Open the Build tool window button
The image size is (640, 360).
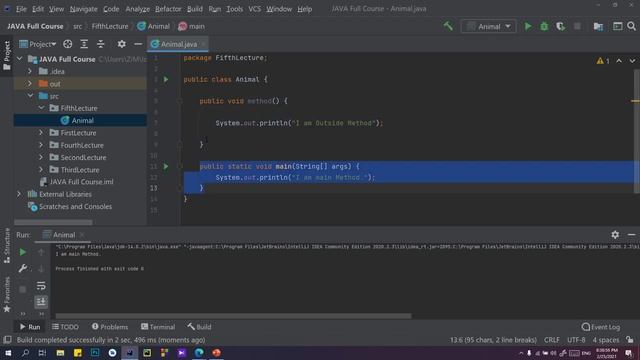(x=199, y=327)
